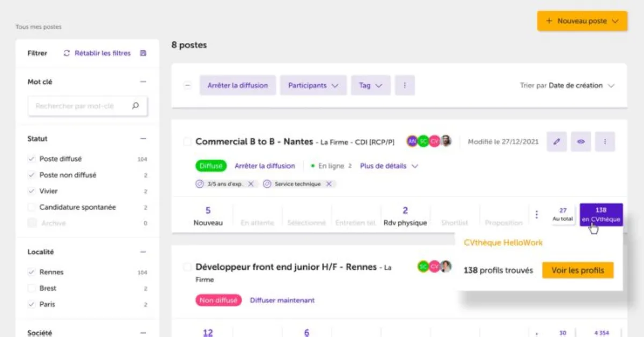
Task: Click the 8 postes heading
Action: [189, 45]
